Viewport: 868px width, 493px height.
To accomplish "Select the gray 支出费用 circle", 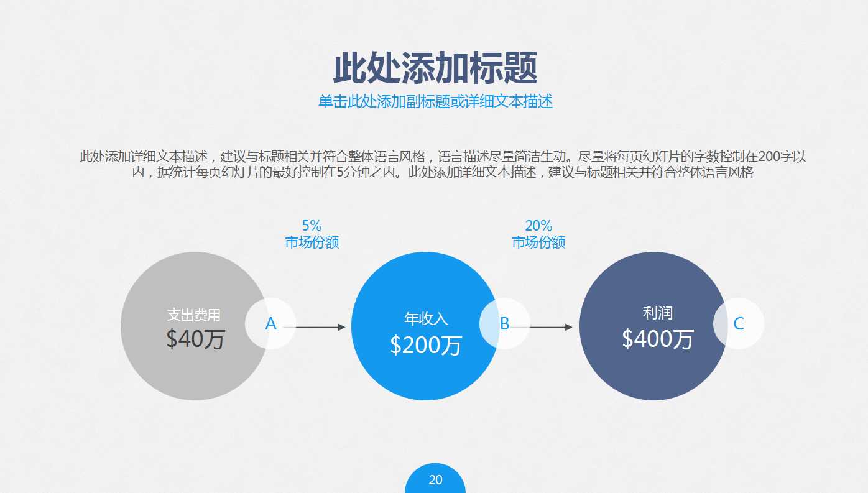I will pyautogui.click(x=195, y=325).
